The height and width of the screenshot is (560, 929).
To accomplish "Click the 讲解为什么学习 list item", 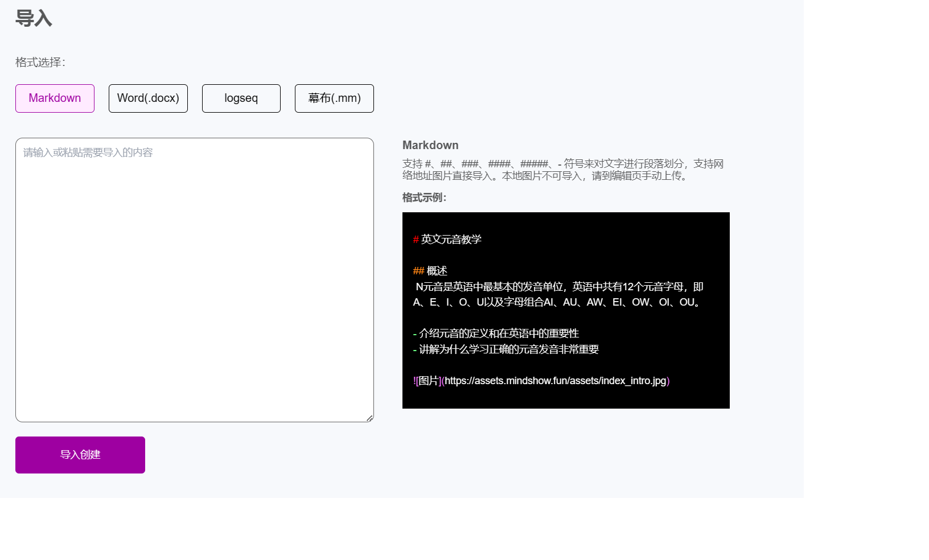I will click(x=508, y=349).
